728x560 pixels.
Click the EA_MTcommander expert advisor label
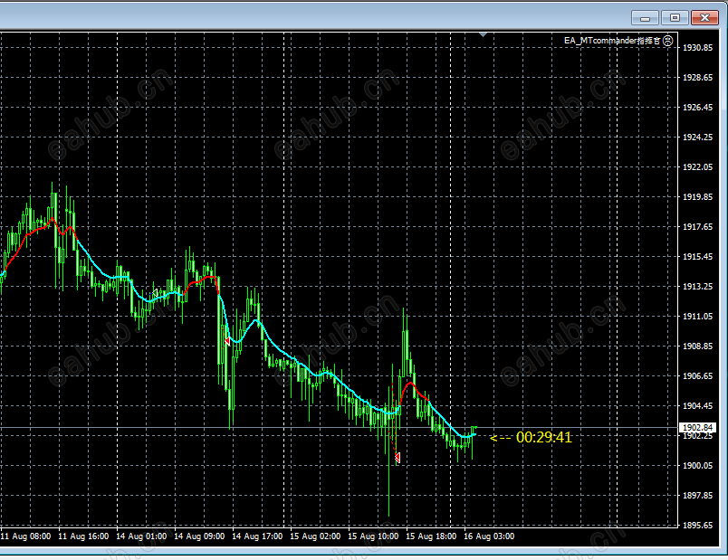pos(612,41)
